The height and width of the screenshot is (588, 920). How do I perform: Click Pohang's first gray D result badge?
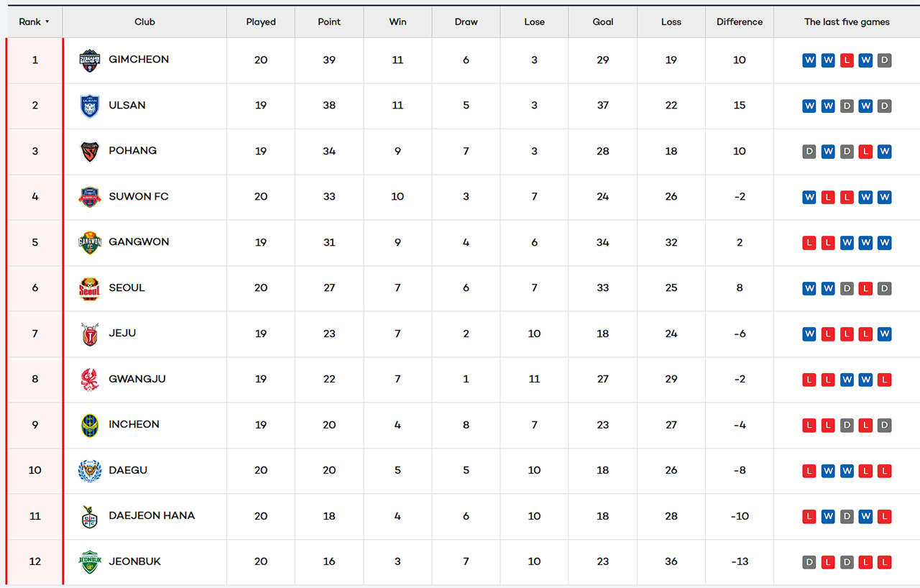(809, 152)
